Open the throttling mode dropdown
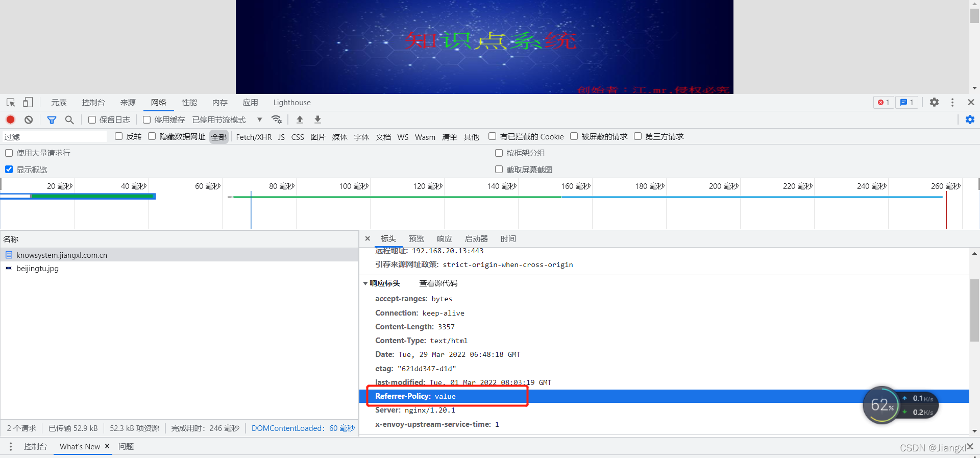This screenshot has height=458, width=980. [227, 119]
